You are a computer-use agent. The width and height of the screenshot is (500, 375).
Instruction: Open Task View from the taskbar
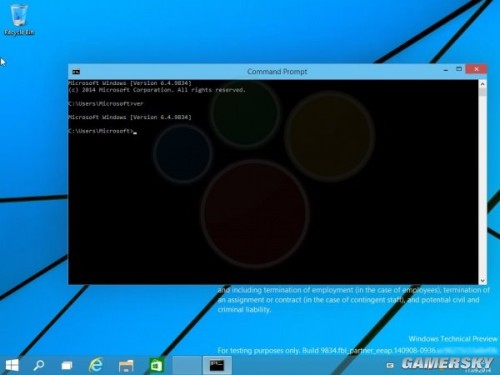click(67, 366)
